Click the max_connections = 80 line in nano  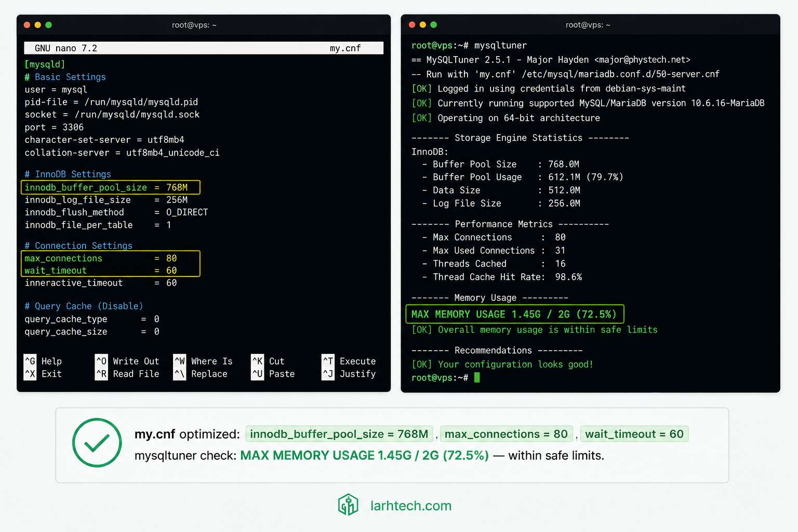[x=101, y=258]
